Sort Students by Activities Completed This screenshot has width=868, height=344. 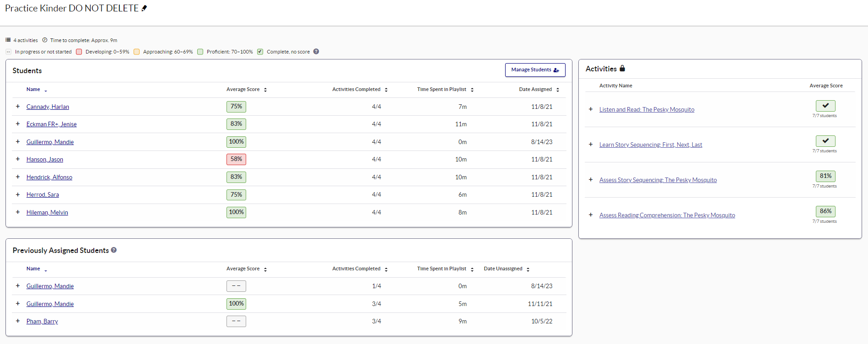(386, 90)
